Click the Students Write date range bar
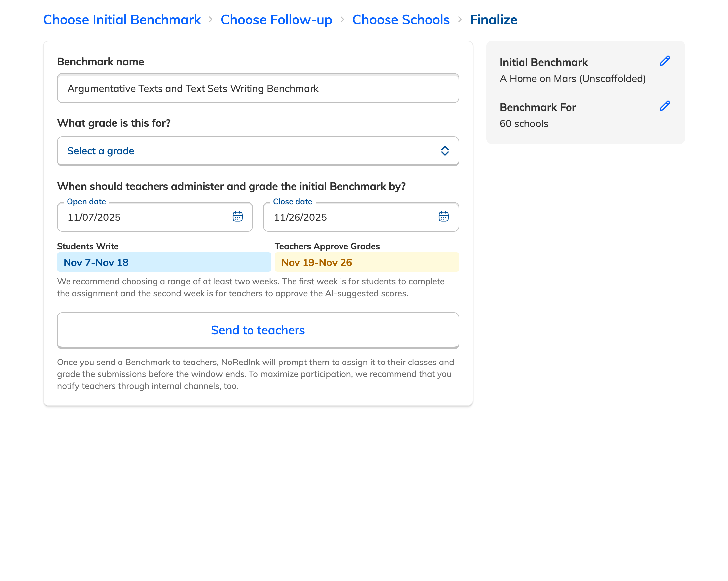Image resolution: width=728 pixels, height=581 pixels. tap(164, 262)
